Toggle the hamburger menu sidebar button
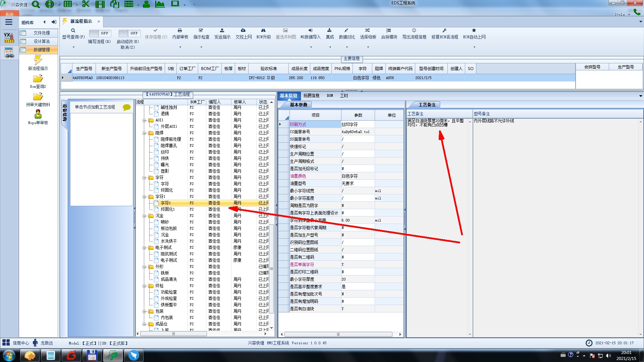This screenshot has height=362, width=644. click(x=9, y=22)
